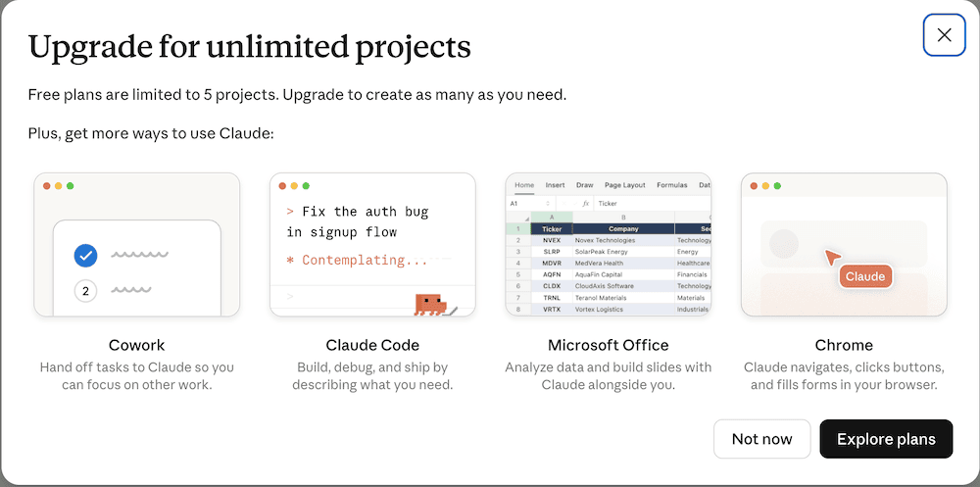Select the Insert tab in the spreadsheet preview
The height and width of the screenshot is (487, 980).
[x=555, y=185]
